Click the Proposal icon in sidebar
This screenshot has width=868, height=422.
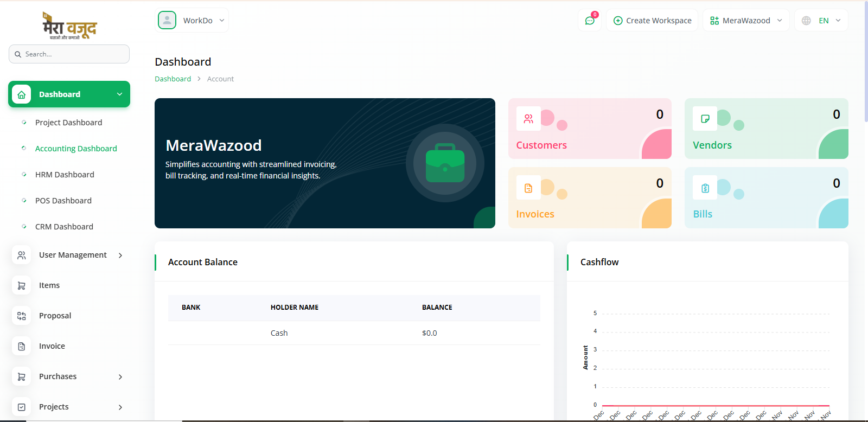coord(22,316)
